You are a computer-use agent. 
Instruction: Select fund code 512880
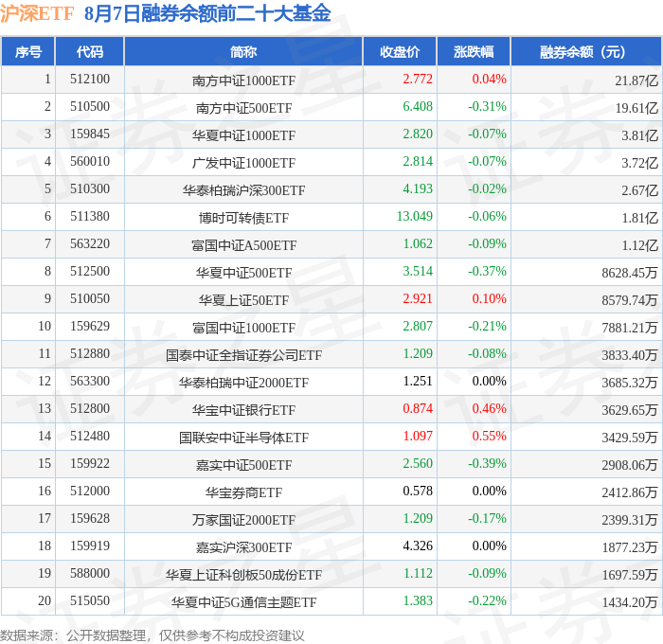90,353
